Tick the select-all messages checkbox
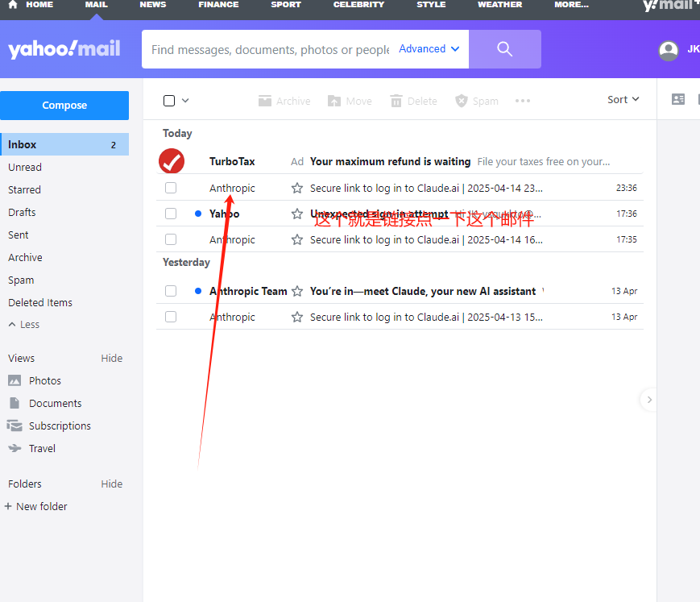Viewport: 700px width, 602px height. click(169, 101)
